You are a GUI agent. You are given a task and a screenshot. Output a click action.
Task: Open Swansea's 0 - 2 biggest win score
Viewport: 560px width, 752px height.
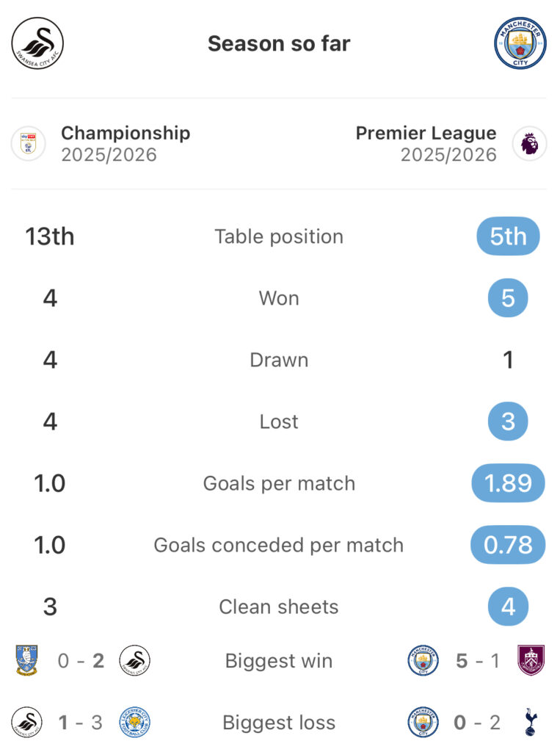(81, 661)
